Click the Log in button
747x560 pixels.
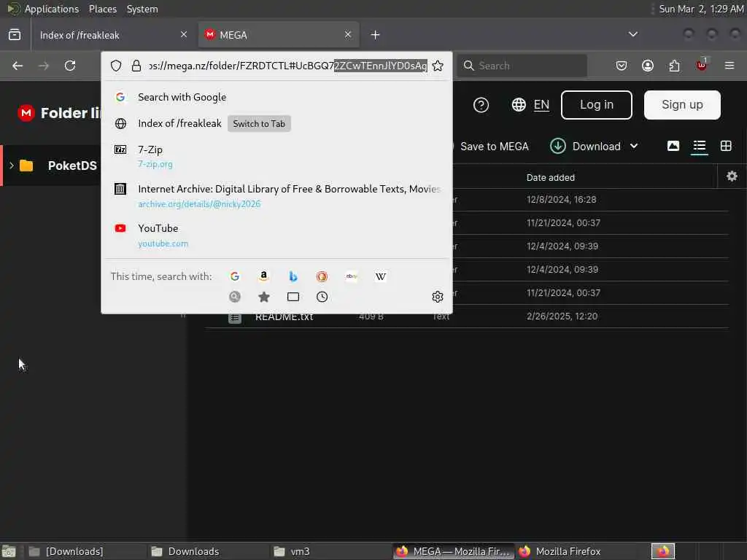coord(597,105)
